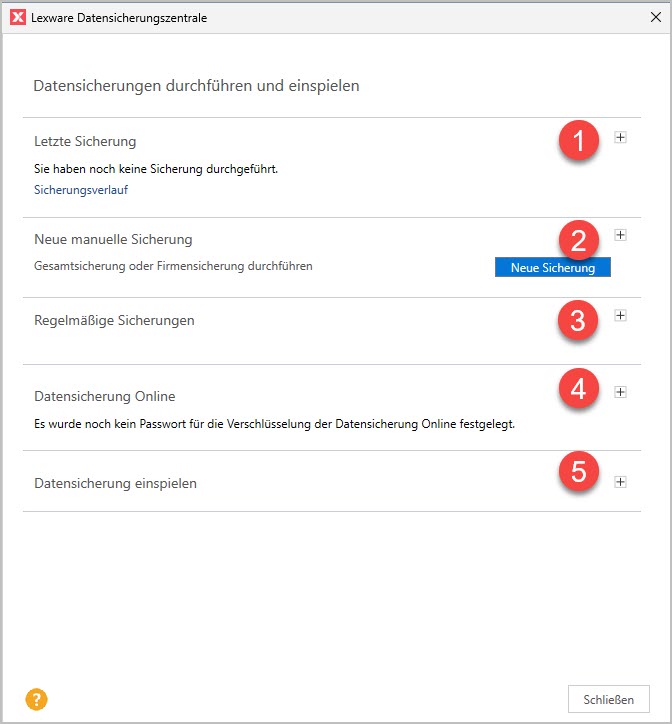This screenshot has width=672, height=724.
Task: Expand the Regelmäßige Sicherungen section
Action: 620,316
